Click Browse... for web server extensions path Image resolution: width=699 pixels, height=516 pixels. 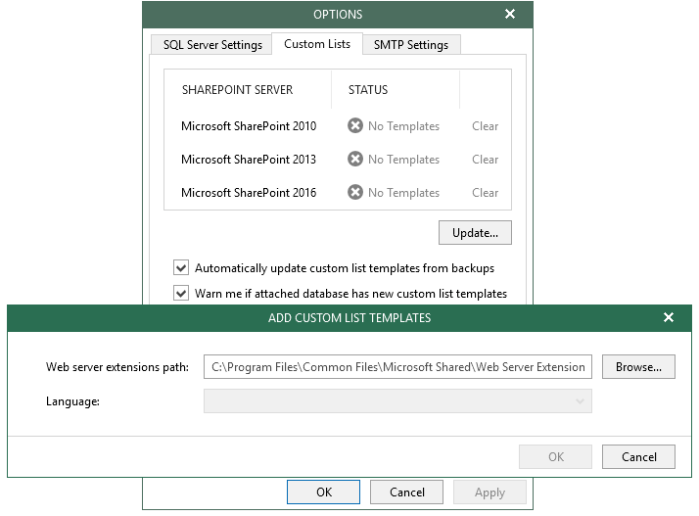[638, 367]
